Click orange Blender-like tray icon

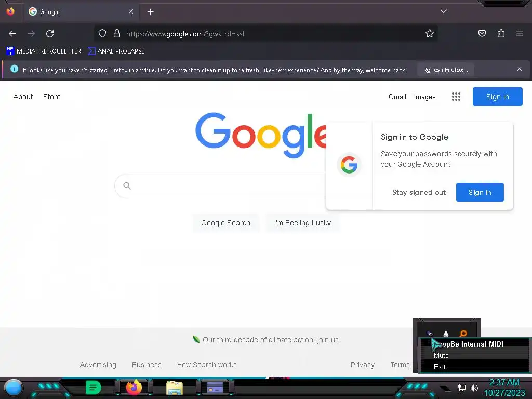pos(463,334)
